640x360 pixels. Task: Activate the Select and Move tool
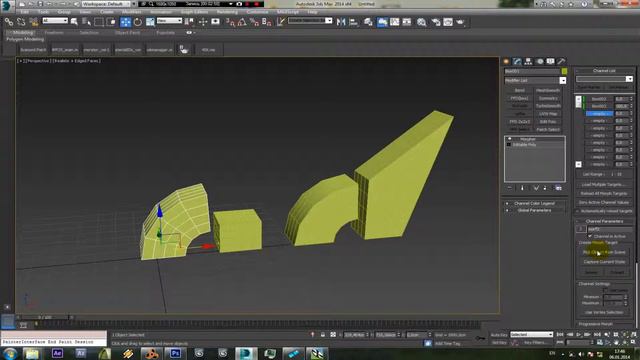click(x=126, y=22)
